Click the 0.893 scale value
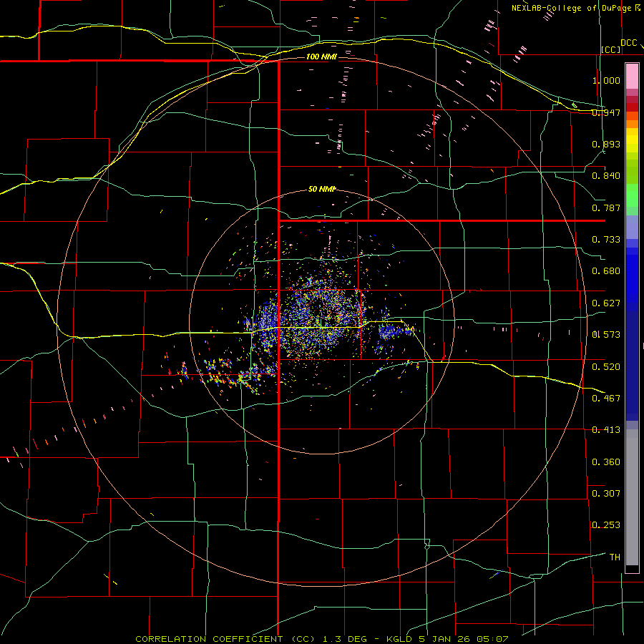 606,144
